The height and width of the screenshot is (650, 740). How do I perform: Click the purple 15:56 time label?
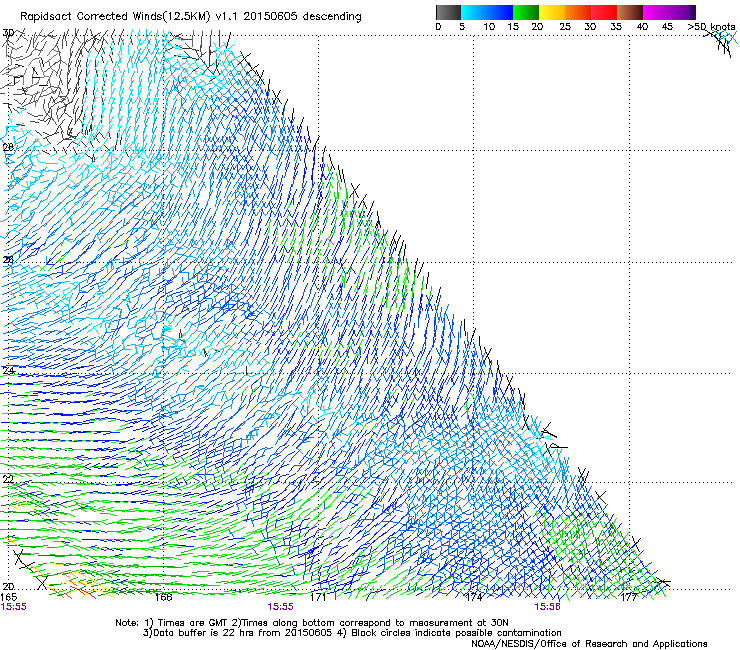pos(547,607)
